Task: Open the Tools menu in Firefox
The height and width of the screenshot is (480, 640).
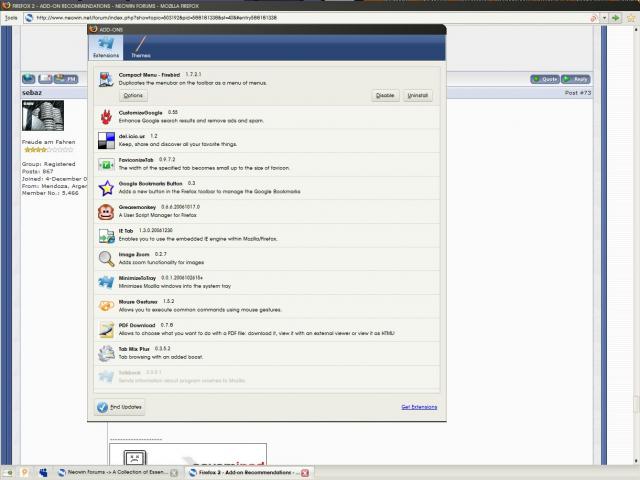Action: pos(11,18)
